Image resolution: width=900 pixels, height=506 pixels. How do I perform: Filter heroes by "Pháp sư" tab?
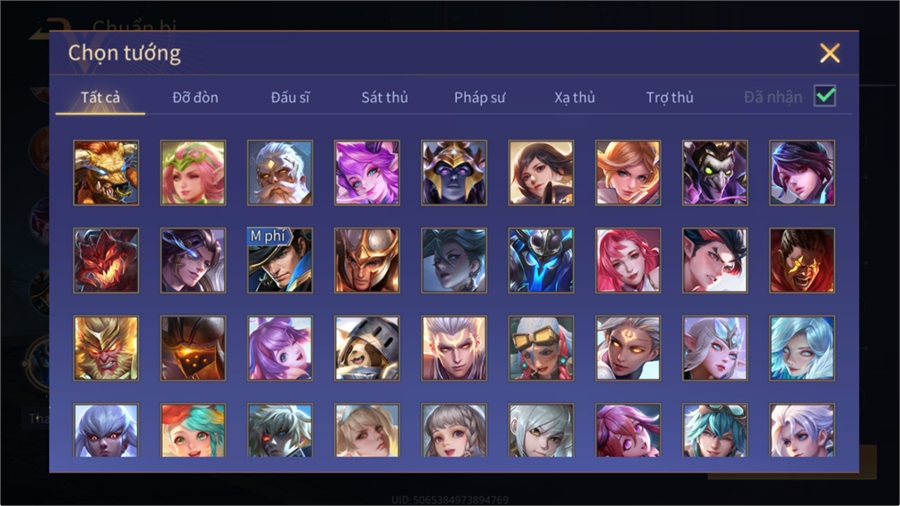click(479, 98)
